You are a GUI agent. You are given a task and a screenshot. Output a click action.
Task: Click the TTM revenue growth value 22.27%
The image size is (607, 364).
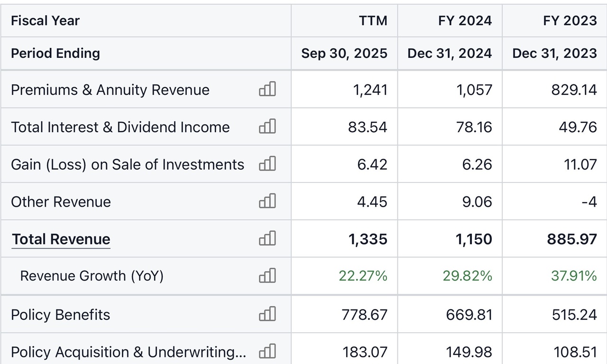click(x=363, y=276)
